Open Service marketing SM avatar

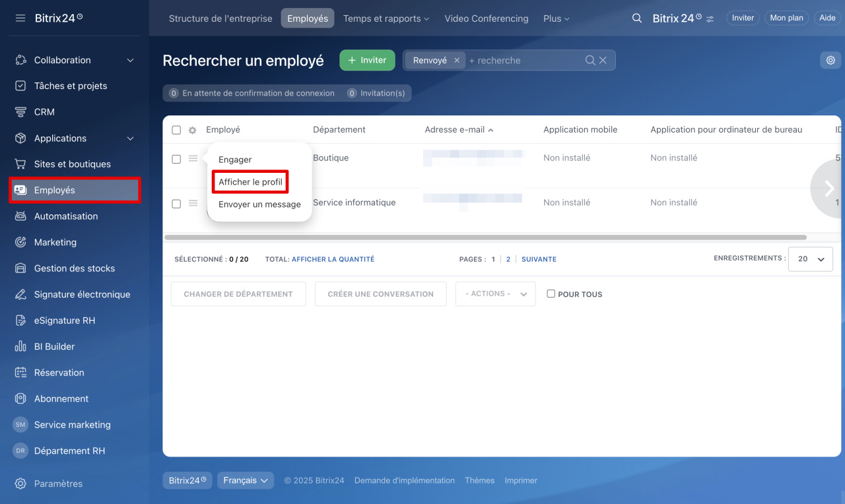click(20, 425)
